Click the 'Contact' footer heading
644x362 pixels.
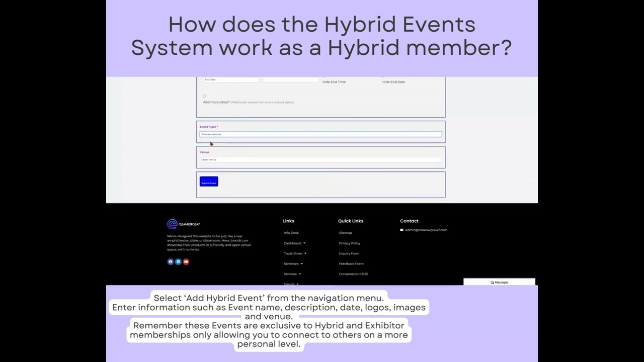409,221
